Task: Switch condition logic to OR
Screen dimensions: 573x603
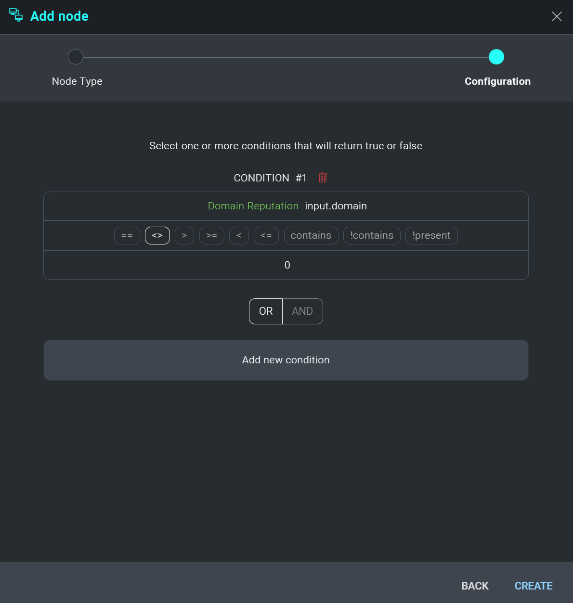Action: click(266, 311)
